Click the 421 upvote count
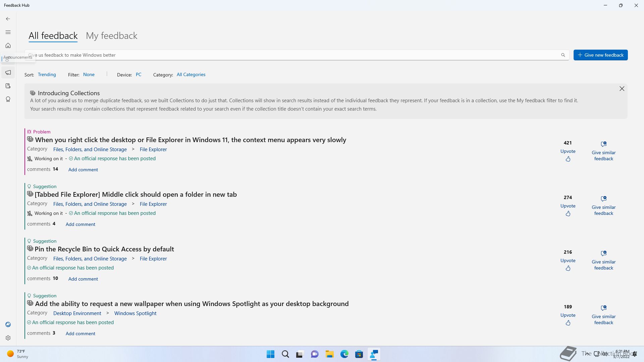 click(568, 143)
